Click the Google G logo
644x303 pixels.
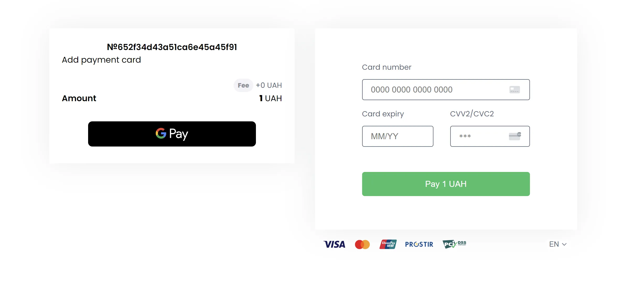tap(161, 133)
